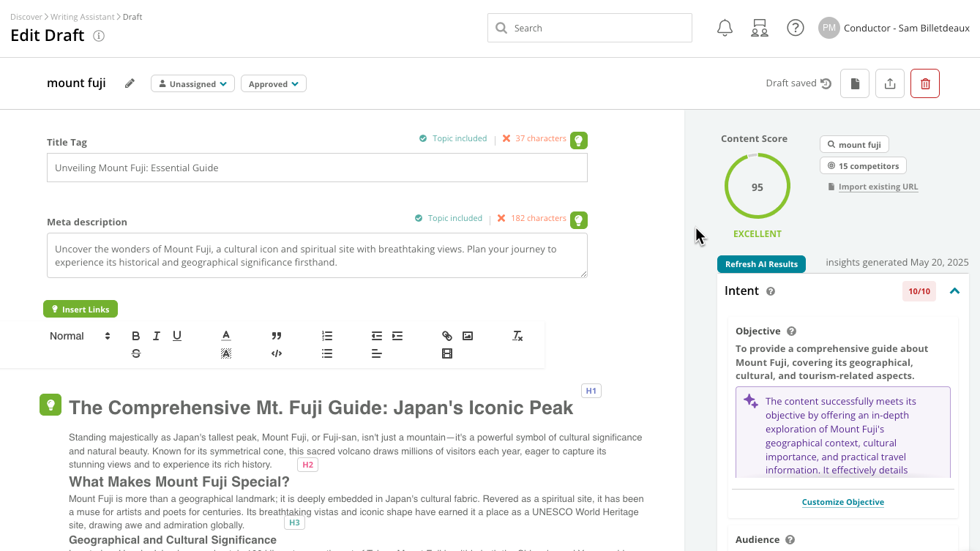Insert a video into the draft
Screen dimensions: 980x551
click(447, 353)
